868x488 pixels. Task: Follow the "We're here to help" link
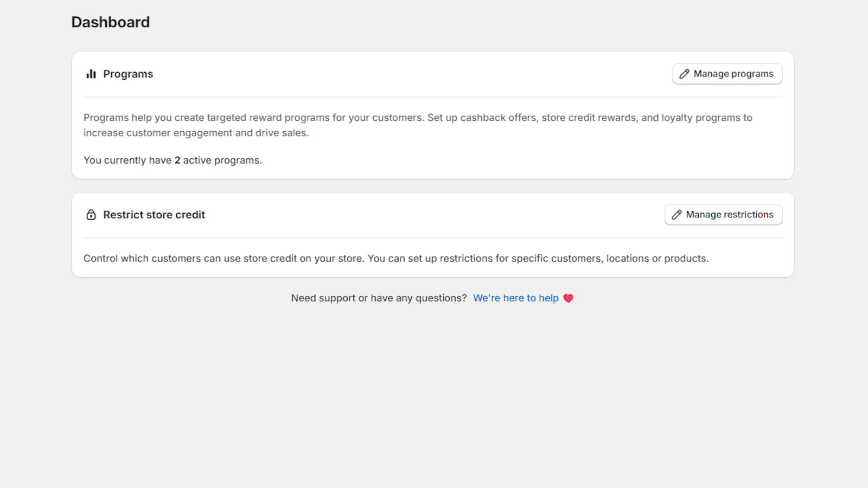coord(515,298)
